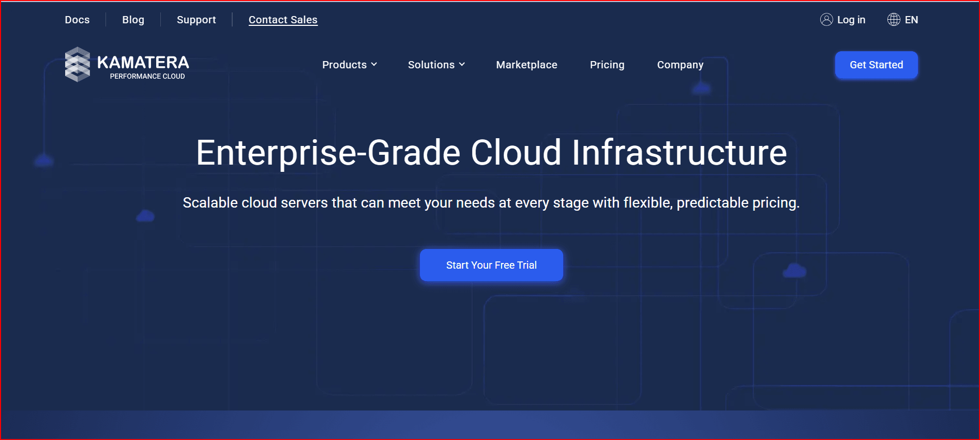Click the user account icon beside Log in
The image size is (980, 440).
click(826, 20)
